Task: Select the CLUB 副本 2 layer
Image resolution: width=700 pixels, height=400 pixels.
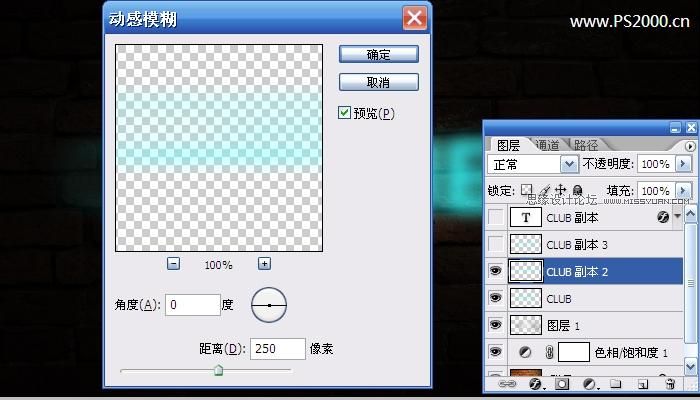Action: tap(585, 271)
